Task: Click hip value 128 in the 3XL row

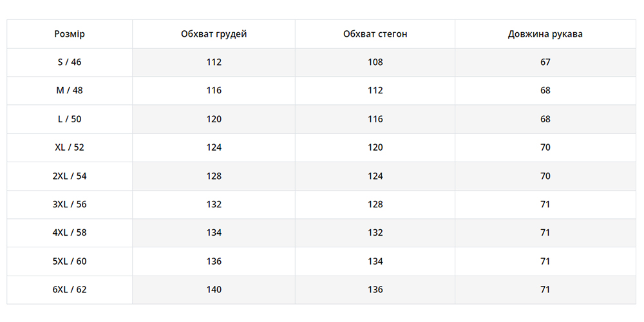Action: (x=375, y=204)
